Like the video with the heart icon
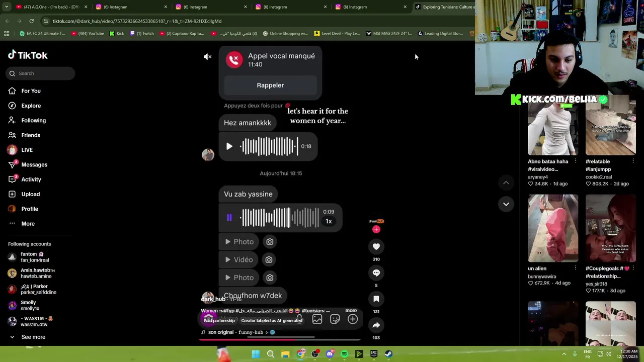Image resolution: width=644 pixels, height=362 pixels. coord(376,246)
